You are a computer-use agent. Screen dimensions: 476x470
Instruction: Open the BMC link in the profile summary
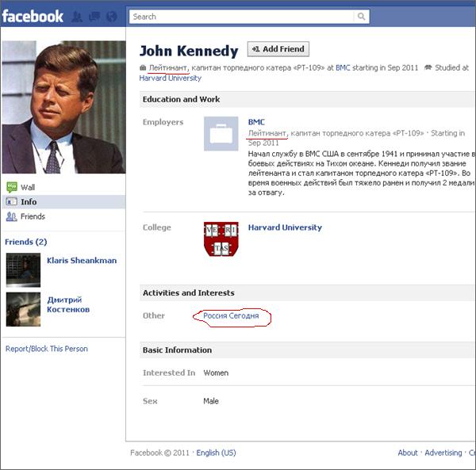click(x=343, y=67)
